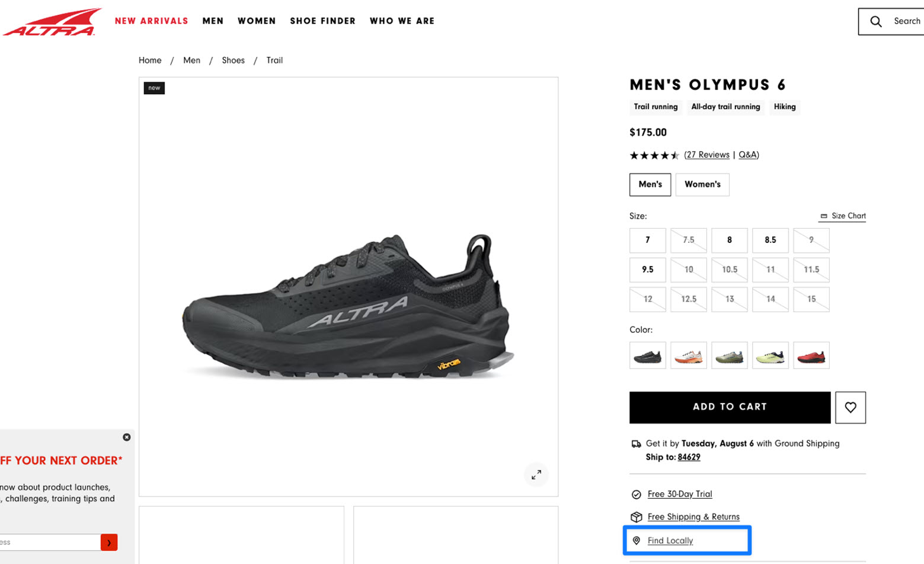This screenshot has width=924, height=564.
Task: Expand product image to fullscreen
Action: (x=536, y=475)
